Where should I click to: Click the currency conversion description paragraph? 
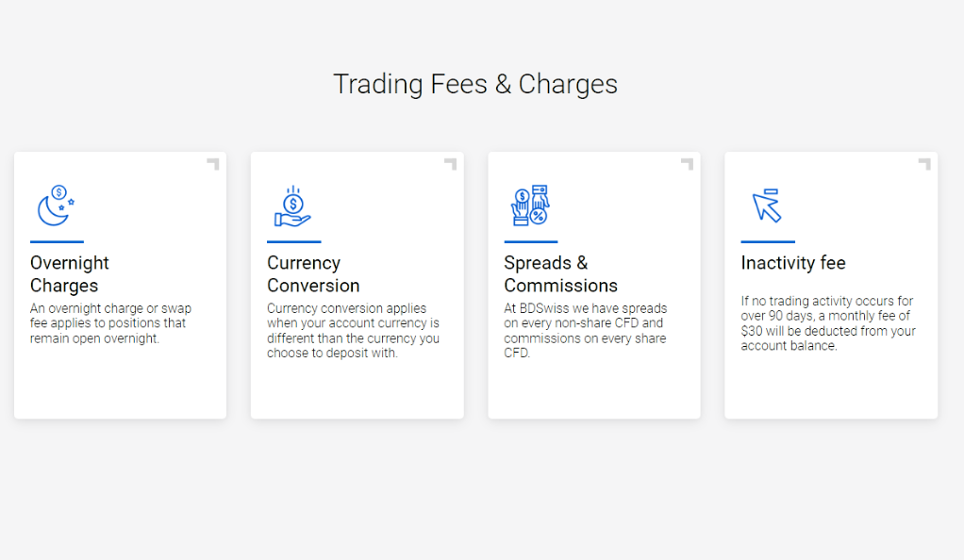click(x=353, y=331)
